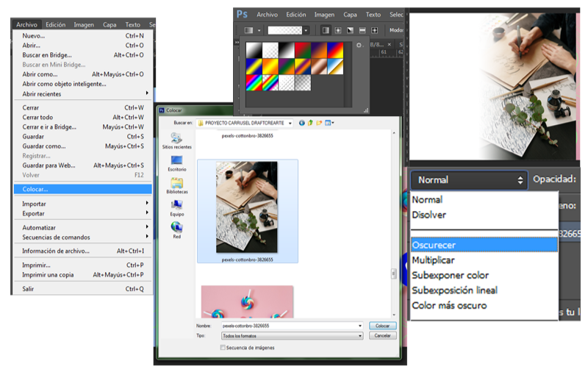Pick the copper gradient swatch
Screen dimensions: 588x369
(319, 66)
